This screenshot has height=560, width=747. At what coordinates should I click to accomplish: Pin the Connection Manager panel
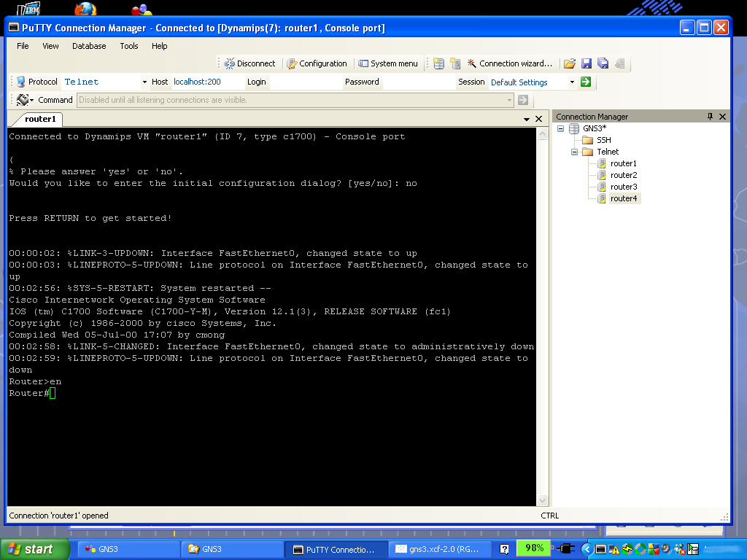pyautogui.click(x=710, y=117)
